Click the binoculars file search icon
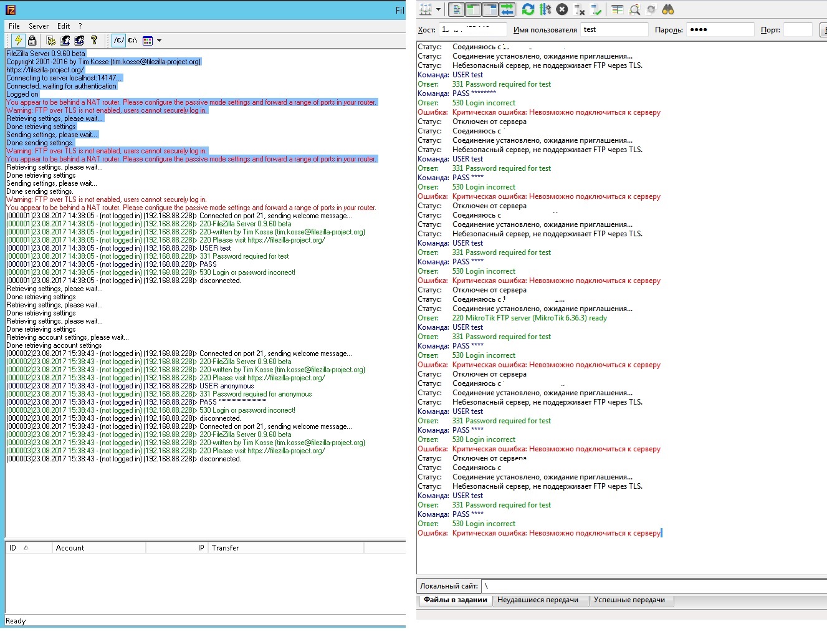This screenshot has height=644, width=827. click(668, 9)
